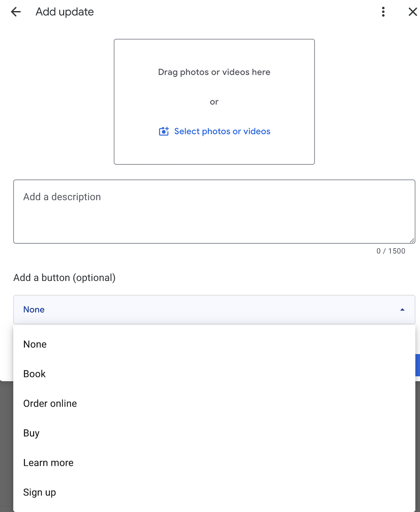Open the three-dot more options menu
420x512 pixels.
(383, 12)
